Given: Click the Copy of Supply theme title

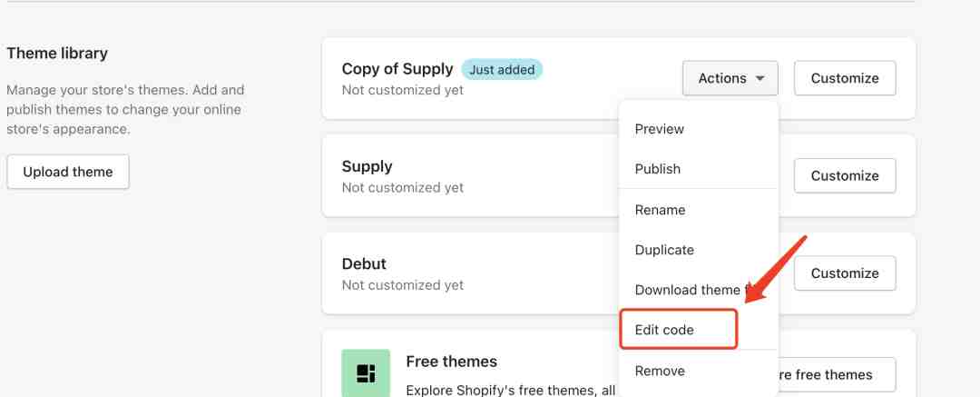Looking at the screenshot, I should click(397, 69).
